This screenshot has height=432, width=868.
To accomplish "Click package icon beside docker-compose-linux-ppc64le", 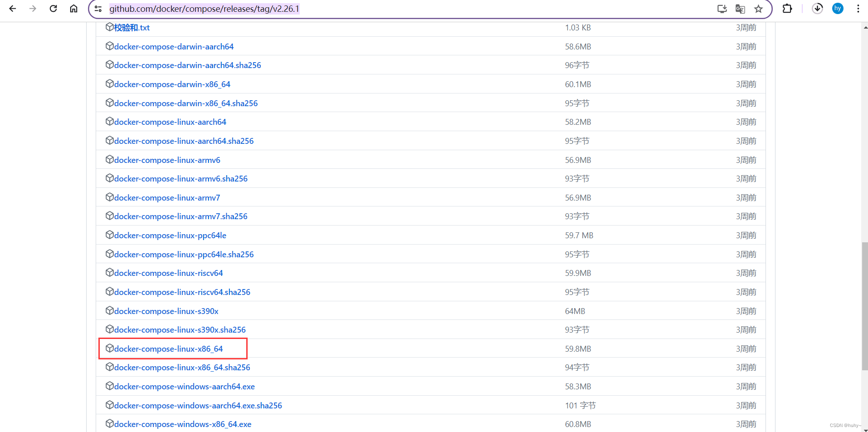I will pyautogui.click(x=109, y=235).
